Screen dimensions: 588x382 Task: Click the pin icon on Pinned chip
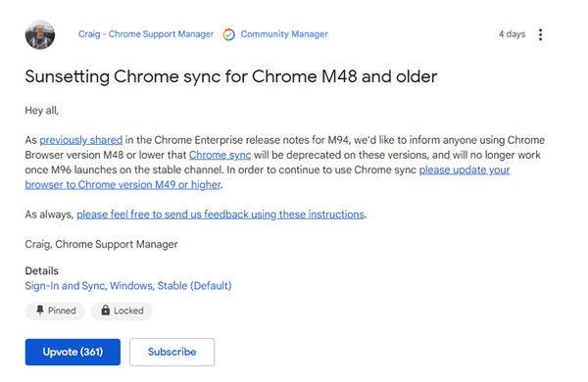(x=40, y=310)
